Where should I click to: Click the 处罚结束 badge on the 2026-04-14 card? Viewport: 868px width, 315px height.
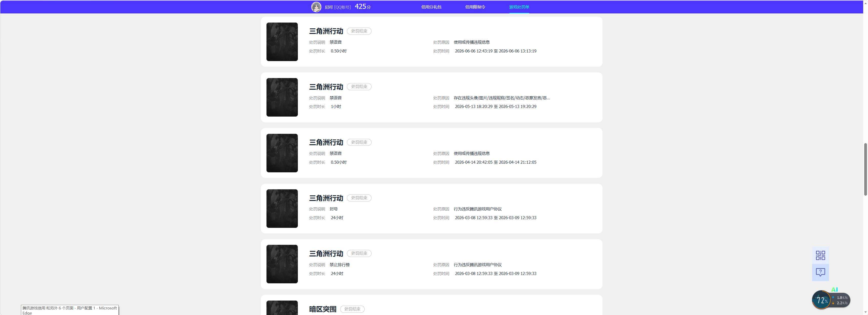point(359,142)
